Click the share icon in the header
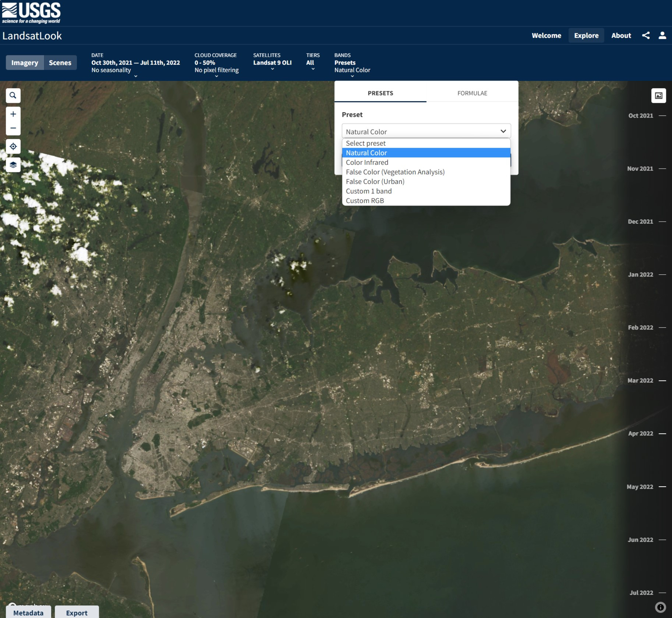The image size is (672, 618). pyautogui.click(x=646, y=35)
